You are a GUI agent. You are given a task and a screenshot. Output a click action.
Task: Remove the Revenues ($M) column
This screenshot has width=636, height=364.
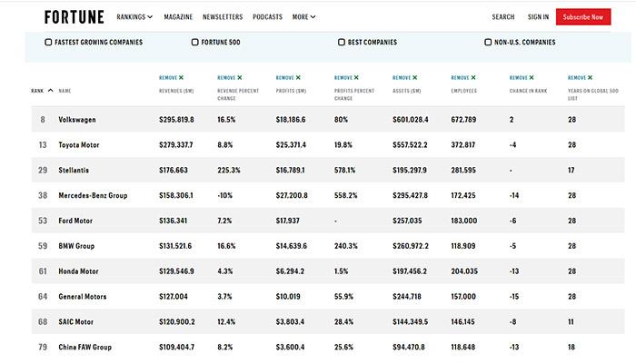click(171, 78)
